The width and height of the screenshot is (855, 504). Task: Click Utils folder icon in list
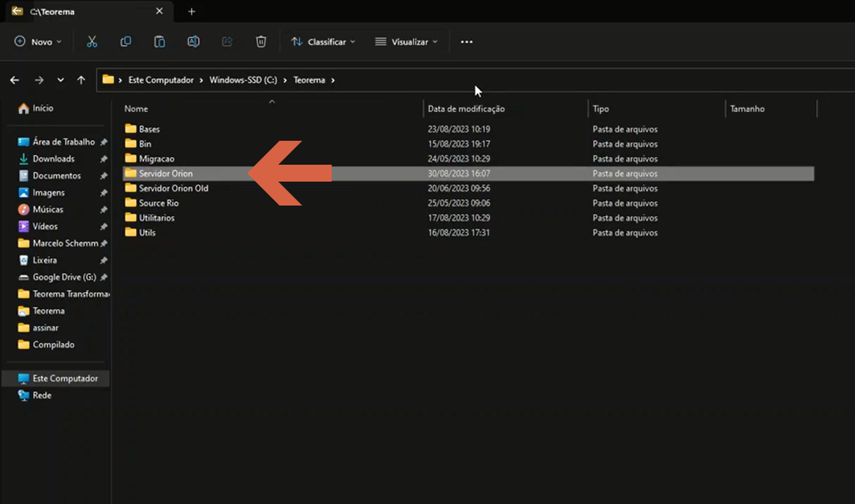click(x=130, y=232)
